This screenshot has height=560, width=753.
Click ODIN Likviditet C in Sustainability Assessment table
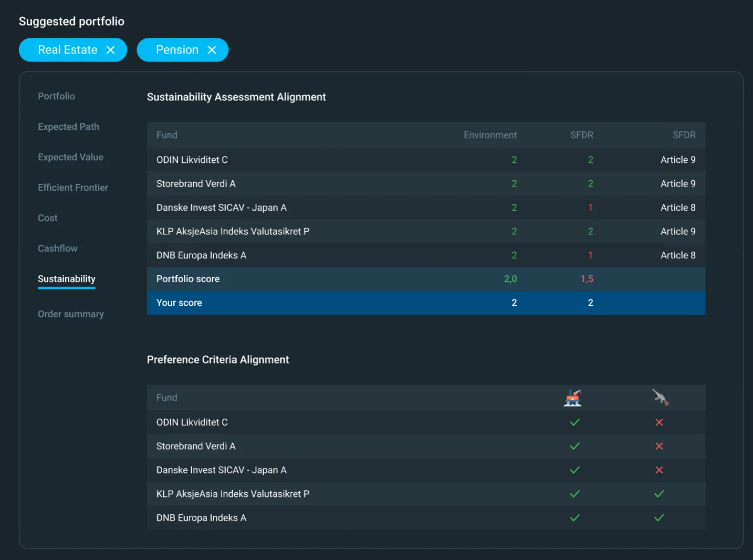[x=192, y=160]
